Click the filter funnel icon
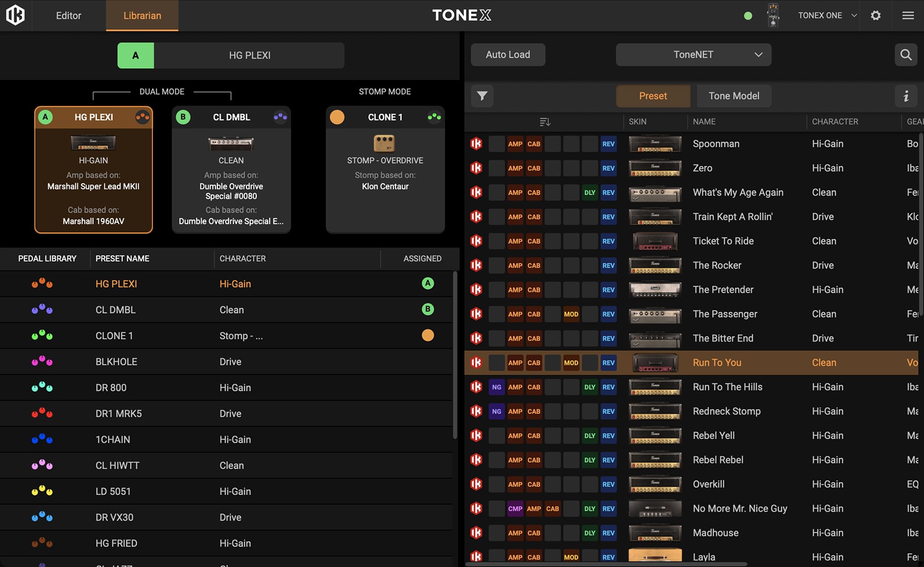Viewport: 924px width, 567px height. click(482, 96)
